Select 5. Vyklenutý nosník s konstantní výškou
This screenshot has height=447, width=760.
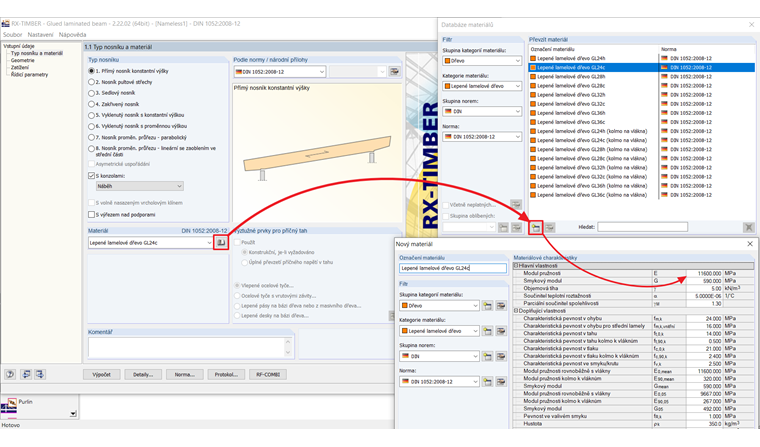click(x=91, y=115)
